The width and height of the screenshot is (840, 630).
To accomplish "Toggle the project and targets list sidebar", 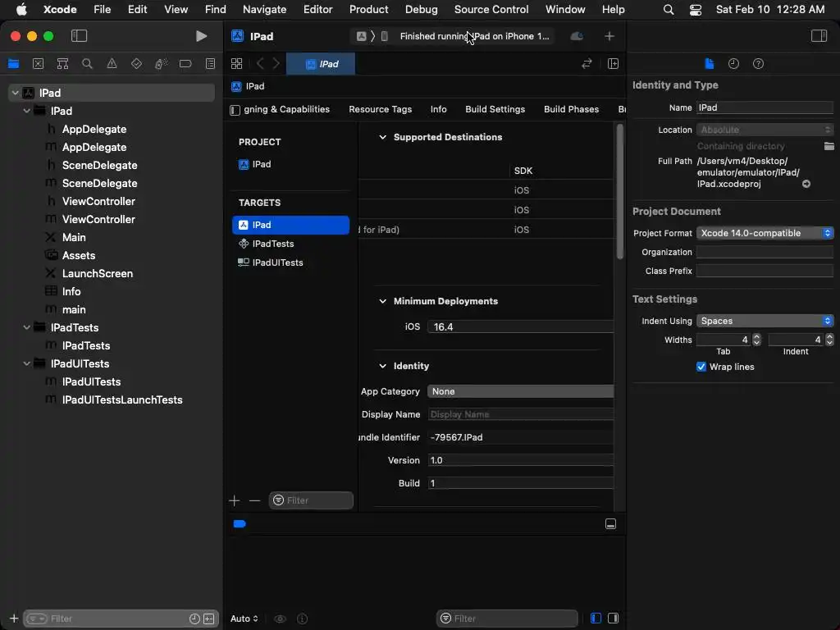I will tap(235, 110).
